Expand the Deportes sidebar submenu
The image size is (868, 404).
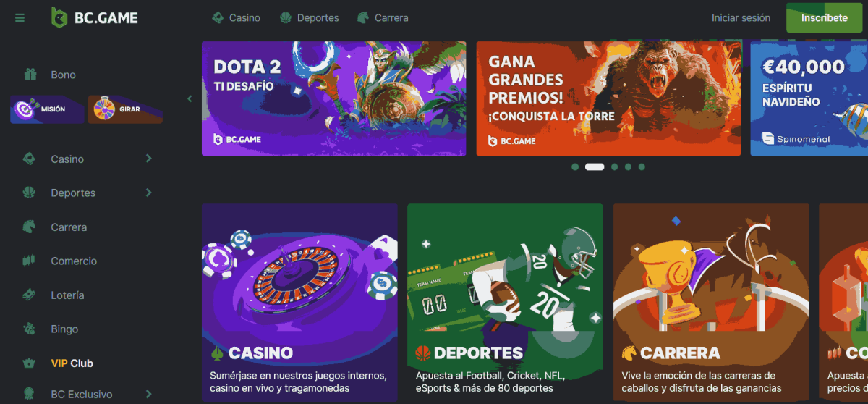click(149, 193)
